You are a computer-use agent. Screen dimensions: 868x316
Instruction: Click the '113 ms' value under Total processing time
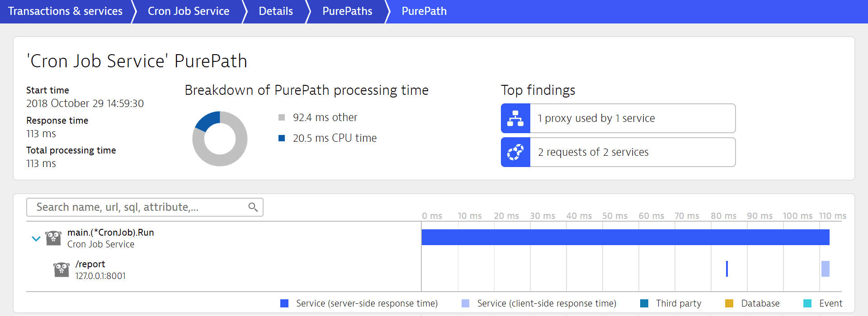coord(41,163)
